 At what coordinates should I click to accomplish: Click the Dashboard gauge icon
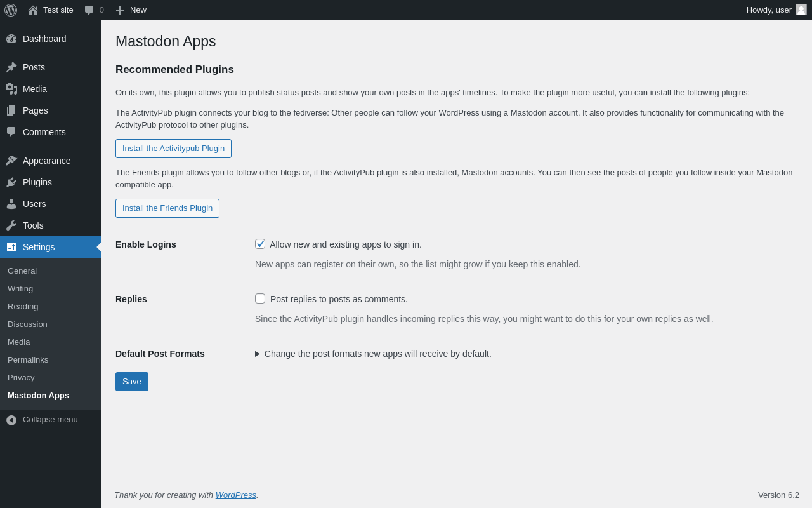(11, 39)
